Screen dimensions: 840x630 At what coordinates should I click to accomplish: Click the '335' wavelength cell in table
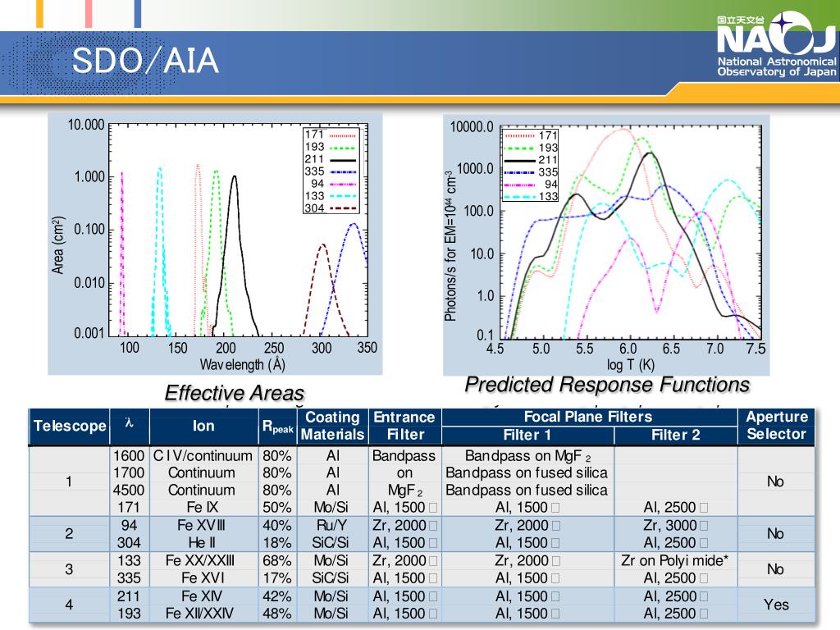coord(129,578)
